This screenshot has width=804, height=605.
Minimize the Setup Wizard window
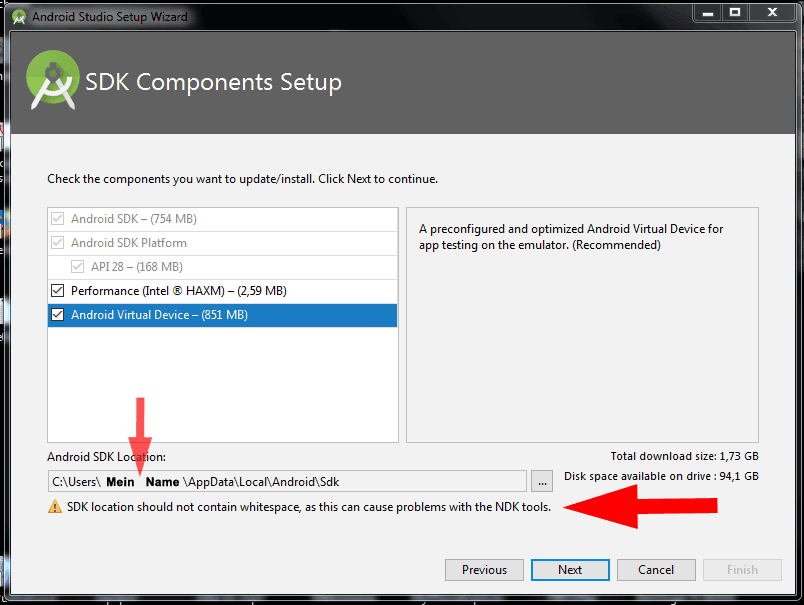coord(708,12)
